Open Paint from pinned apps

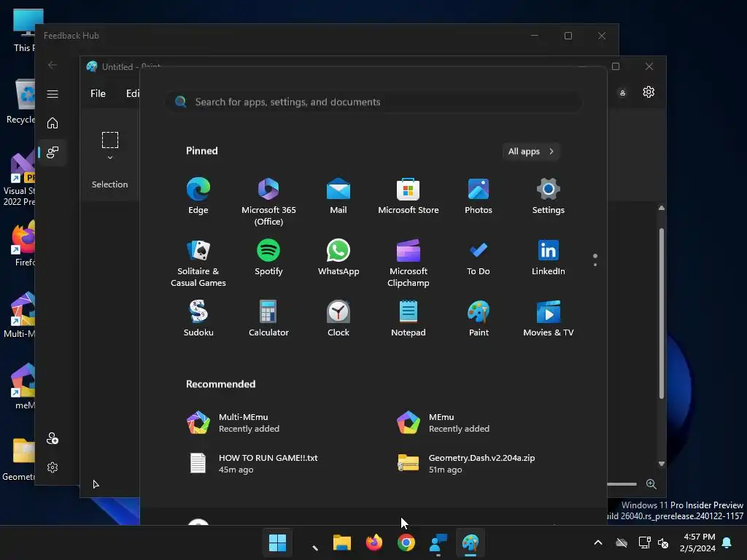click(x=479, y=319)
